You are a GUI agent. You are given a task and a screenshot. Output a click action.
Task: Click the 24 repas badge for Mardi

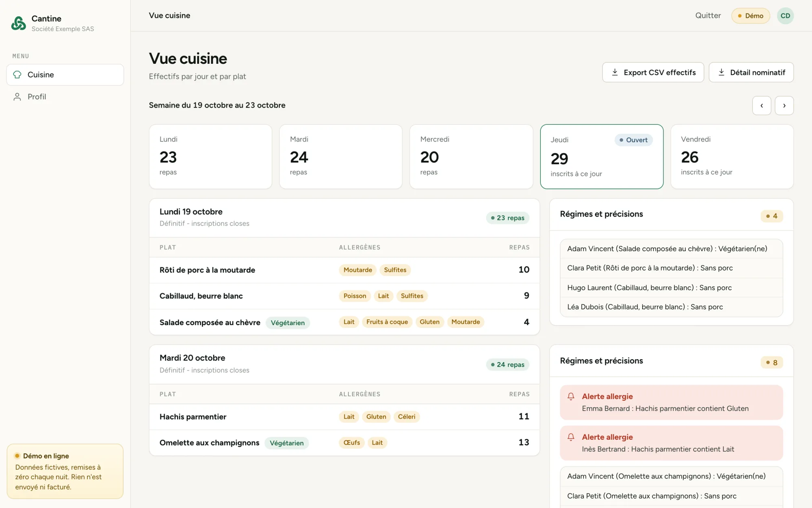pos(508,365)
